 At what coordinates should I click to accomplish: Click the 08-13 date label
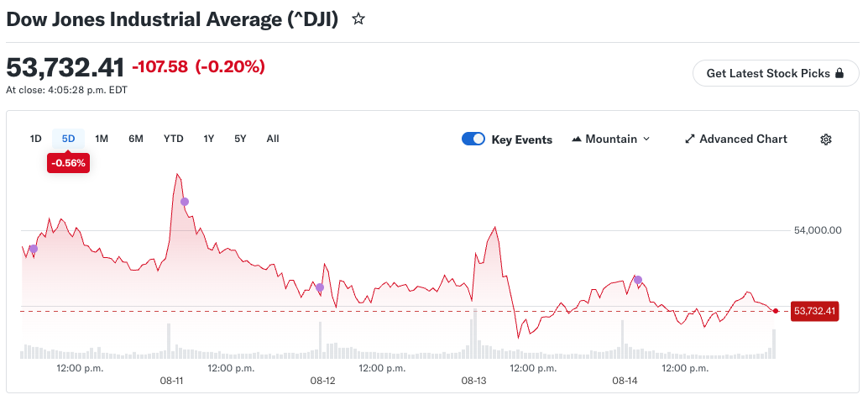473,381
